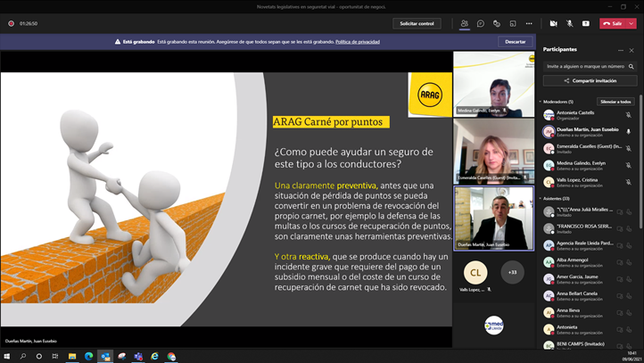
Task: Click the CL avatar of Valls Lopez tile
Action: 475,272
